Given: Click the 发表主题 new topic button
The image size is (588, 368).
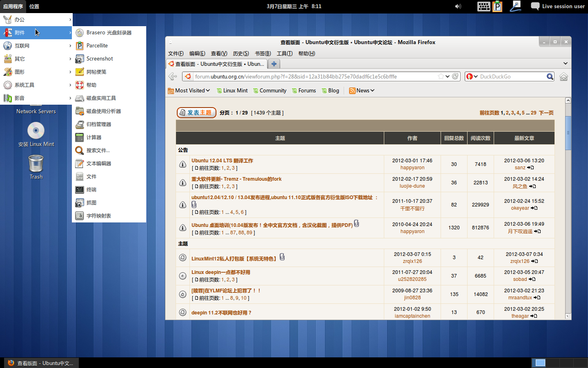Looking at the screenshot, I should 196,112.
